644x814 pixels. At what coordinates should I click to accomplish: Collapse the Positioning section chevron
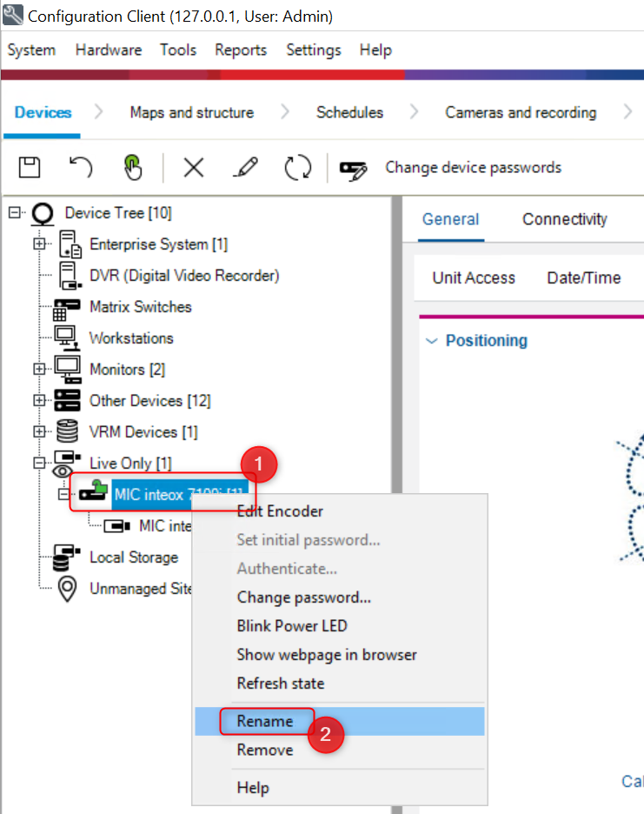[431, 341]
